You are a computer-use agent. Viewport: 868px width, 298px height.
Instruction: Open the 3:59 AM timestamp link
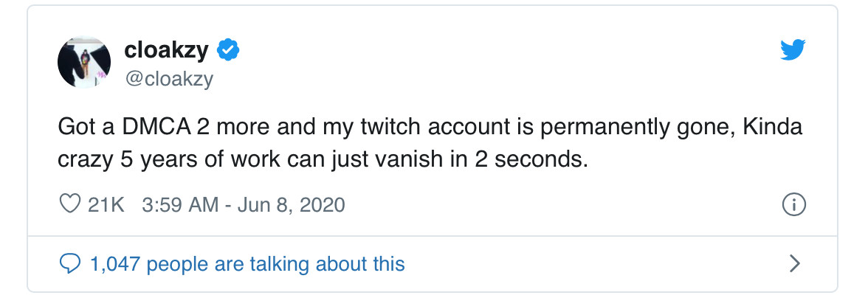click(178, 204)
